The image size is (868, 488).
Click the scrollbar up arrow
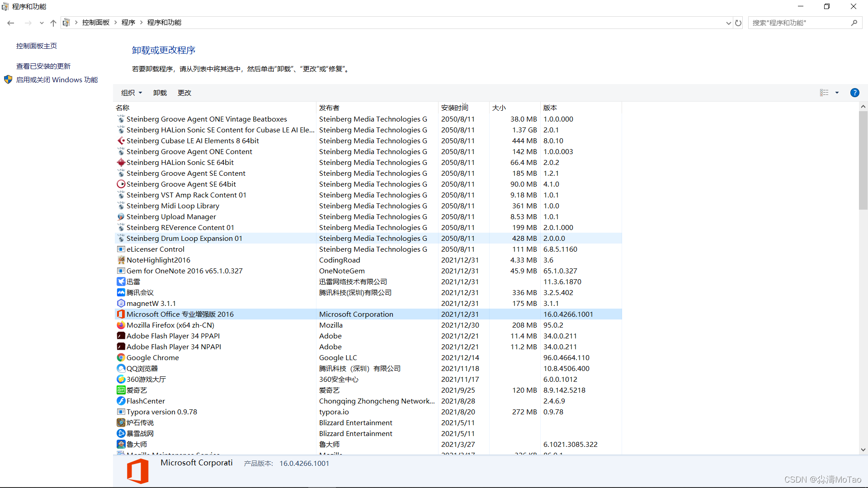click(863, 107)
